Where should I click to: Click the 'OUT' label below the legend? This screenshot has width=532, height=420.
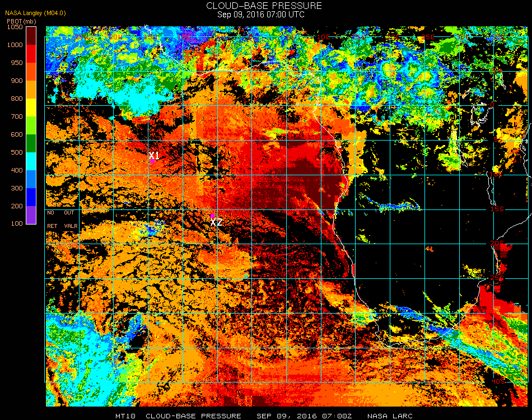pos(69,213)
